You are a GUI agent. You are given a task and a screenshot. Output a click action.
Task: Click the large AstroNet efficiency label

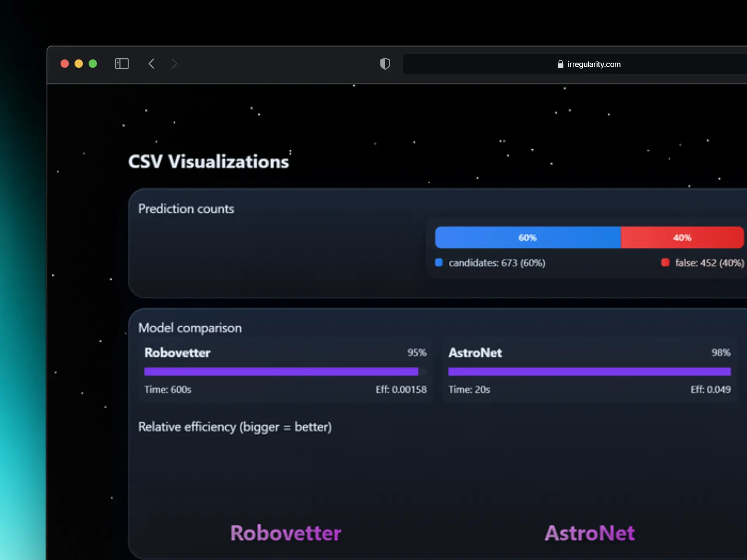point(589,533)
